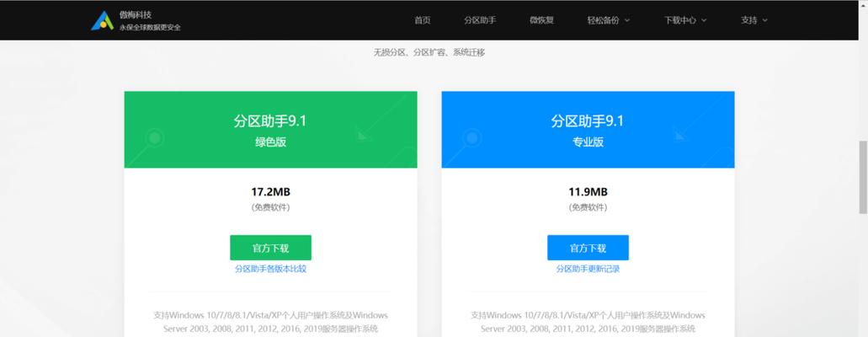Click the 傲梅科技 brand name text
This screenshot has width=868, height=337.
pyautogui.click(x=136, y=15)
